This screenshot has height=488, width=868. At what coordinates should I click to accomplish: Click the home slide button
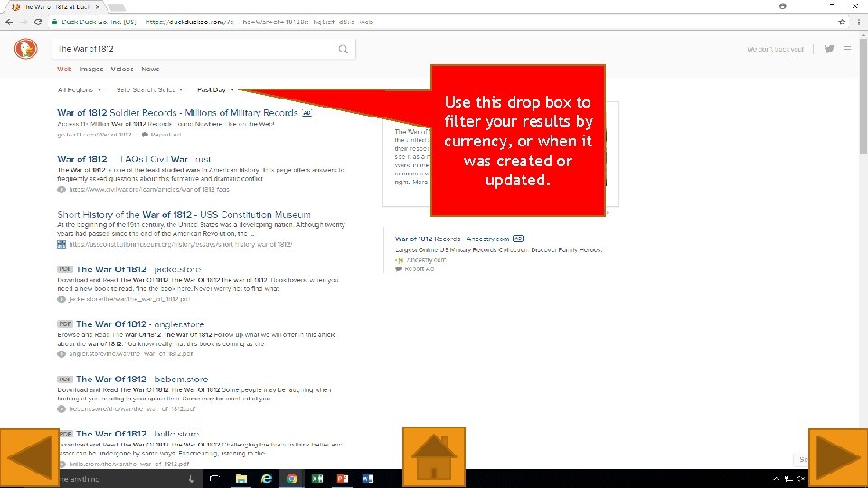point(433,457)
